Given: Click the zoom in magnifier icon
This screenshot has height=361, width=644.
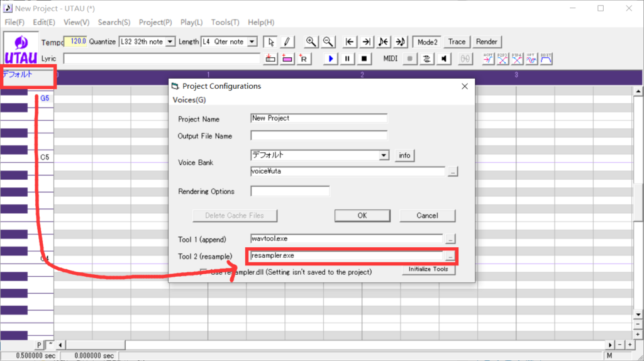Looking at the screenshot, I should 311,42.
